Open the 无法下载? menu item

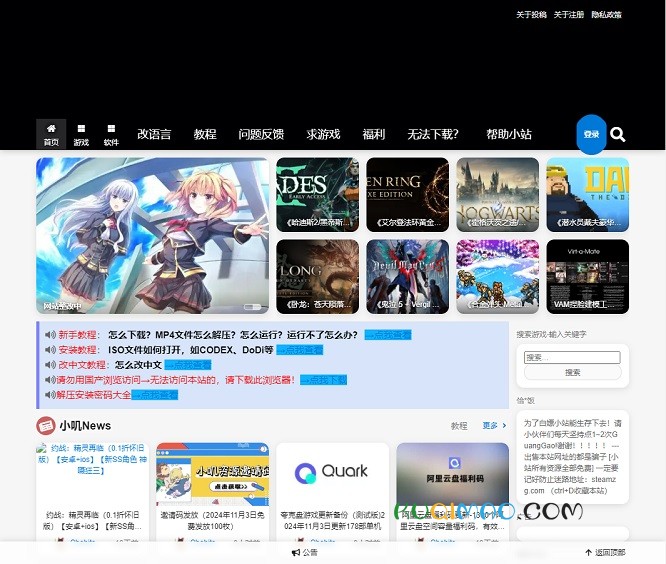click(433, 134)
